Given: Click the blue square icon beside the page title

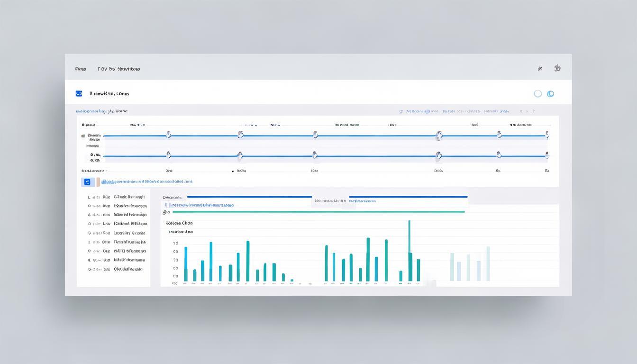Looking at the screenshot, I should pos(79,94).
